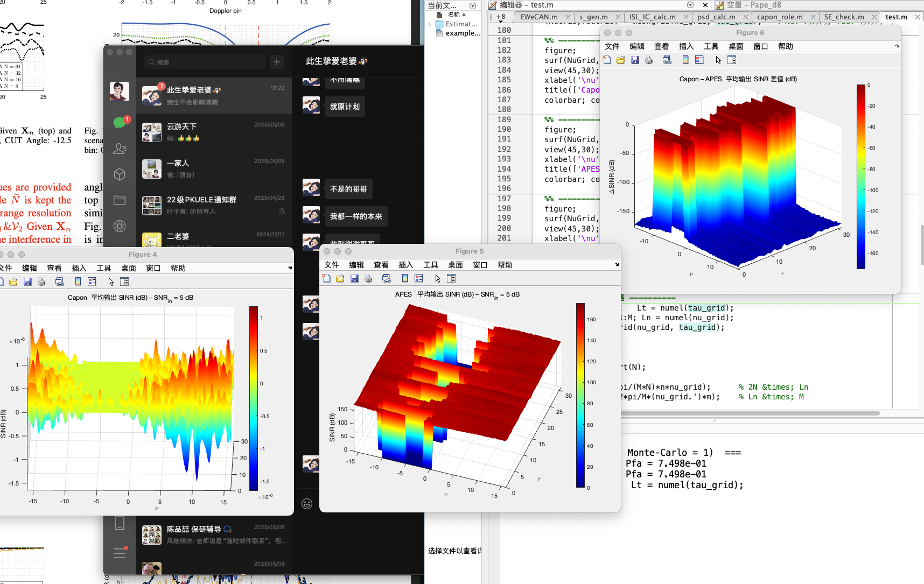Click Open File icon in Figure 5 toolbar

coord(340,278)
